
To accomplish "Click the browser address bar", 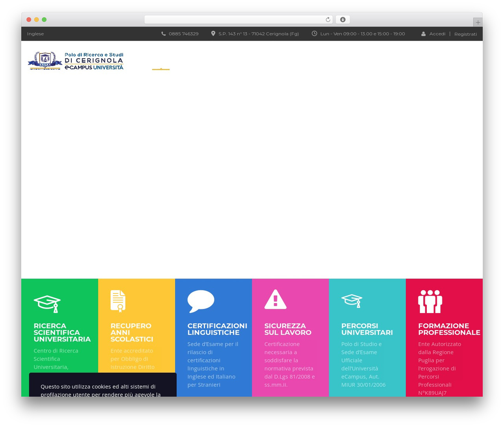I will click(238, 20).
